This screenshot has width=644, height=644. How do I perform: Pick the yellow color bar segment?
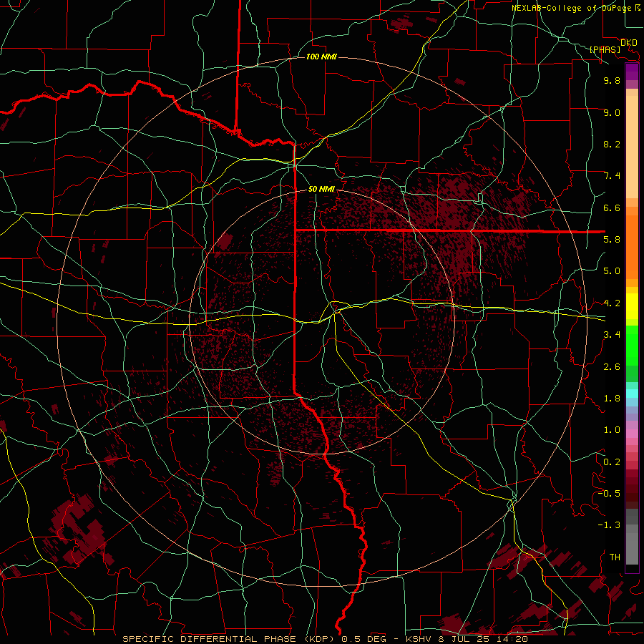point(632,306)
